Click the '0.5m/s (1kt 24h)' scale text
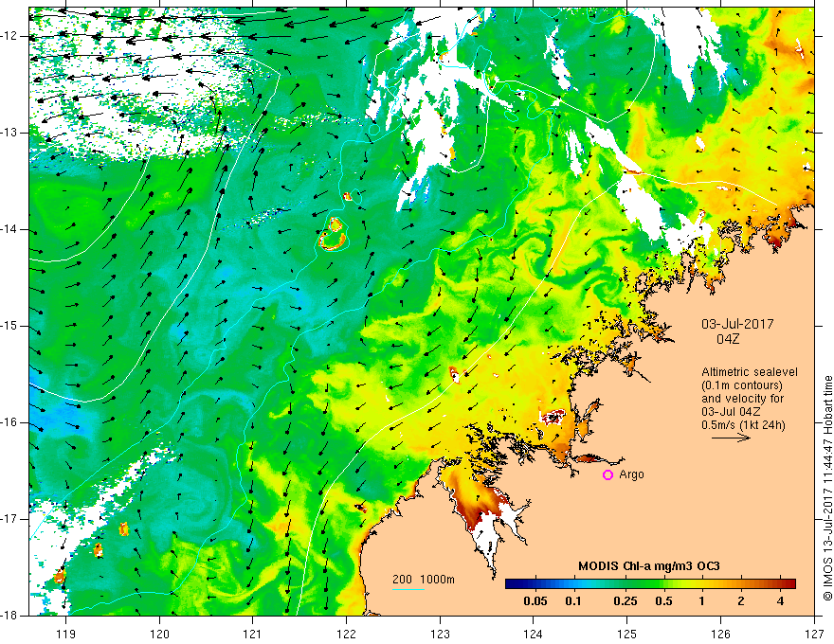Viewport: 834px width, 644px height. point(743,425)
